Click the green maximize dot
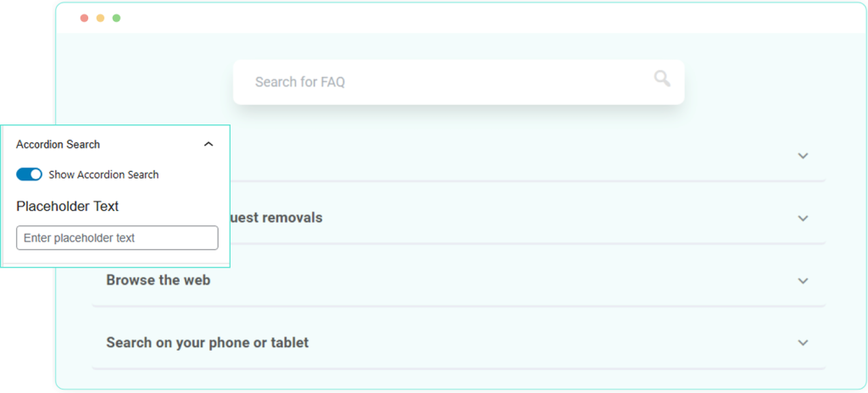This screenshot has width=868, height=393. click(x=116, y=18)
